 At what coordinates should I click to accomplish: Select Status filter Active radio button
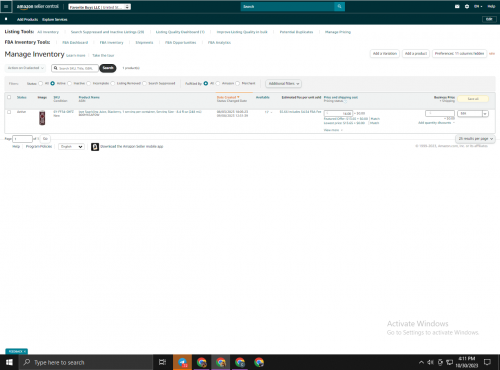coord(52,83)
